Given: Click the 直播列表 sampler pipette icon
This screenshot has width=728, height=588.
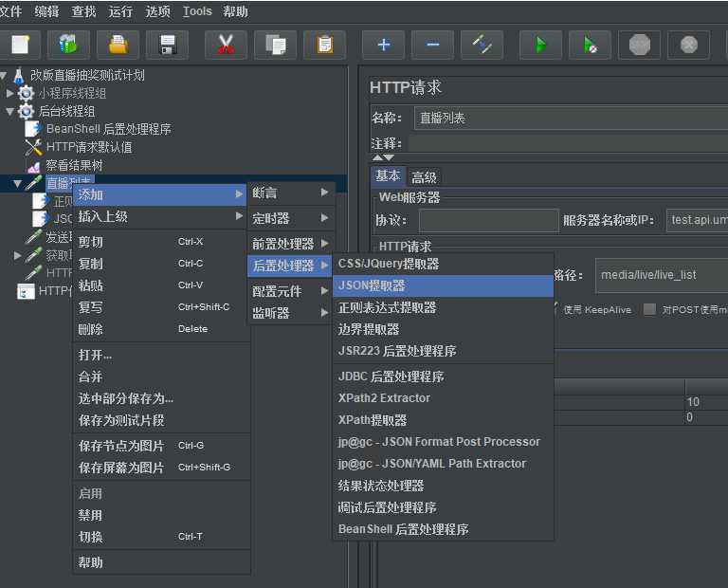Looking at the screenshot, I should coord(33,183).
